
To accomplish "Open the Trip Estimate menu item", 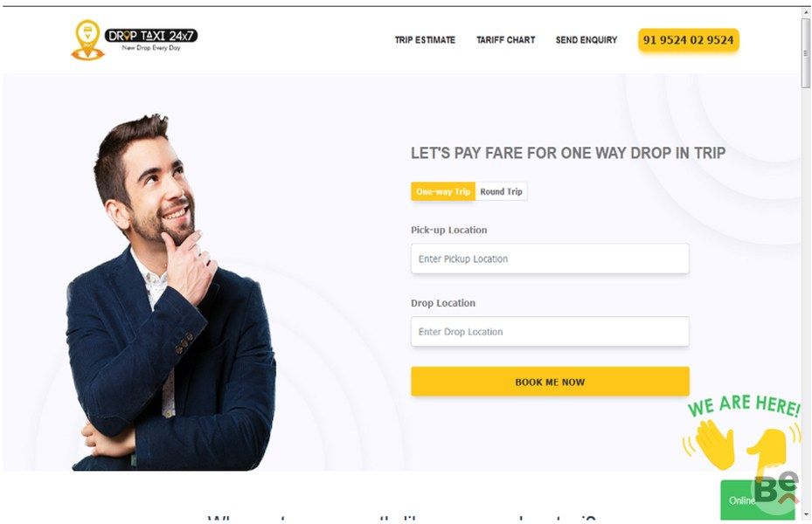I will pos(425,40).
